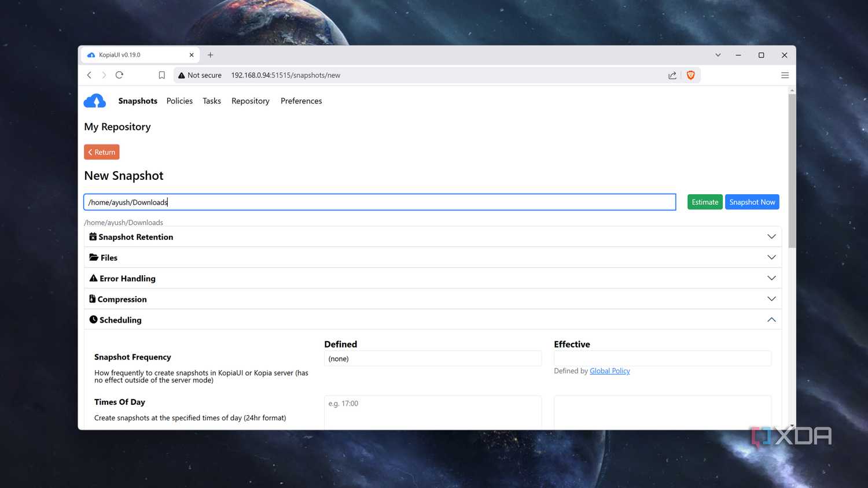Click the New Snapshot heading

pos(124,176)
